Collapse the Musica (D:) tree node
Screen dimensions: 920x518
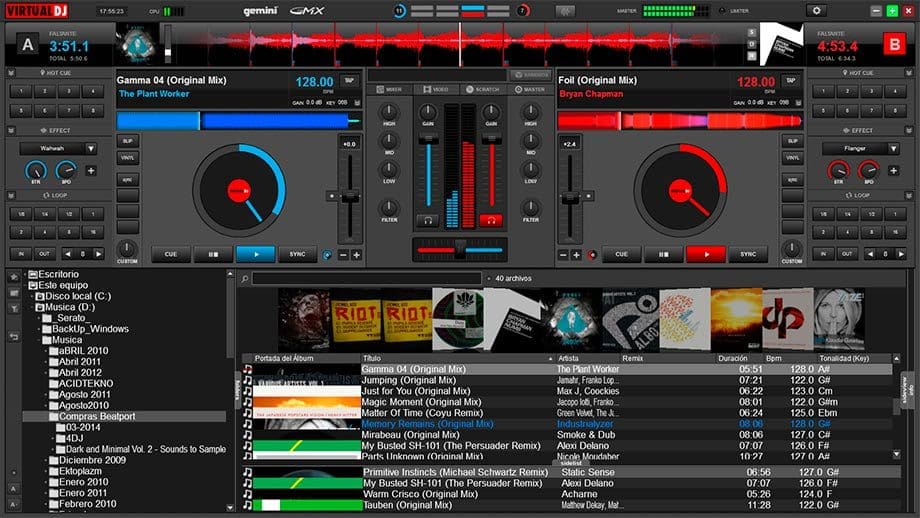pos(33,307)
